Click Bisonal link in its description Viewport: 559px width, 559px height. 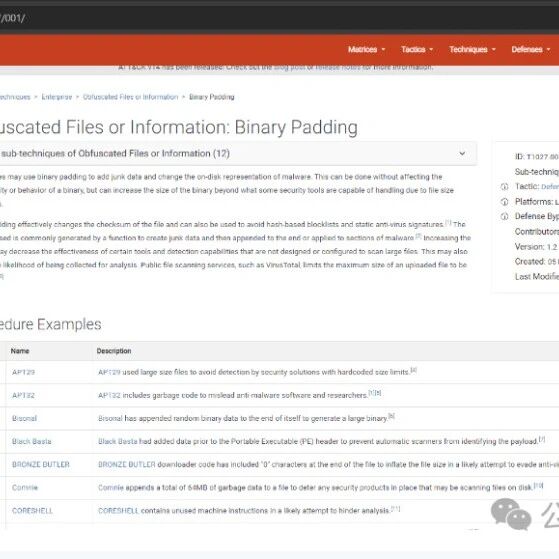110,418
